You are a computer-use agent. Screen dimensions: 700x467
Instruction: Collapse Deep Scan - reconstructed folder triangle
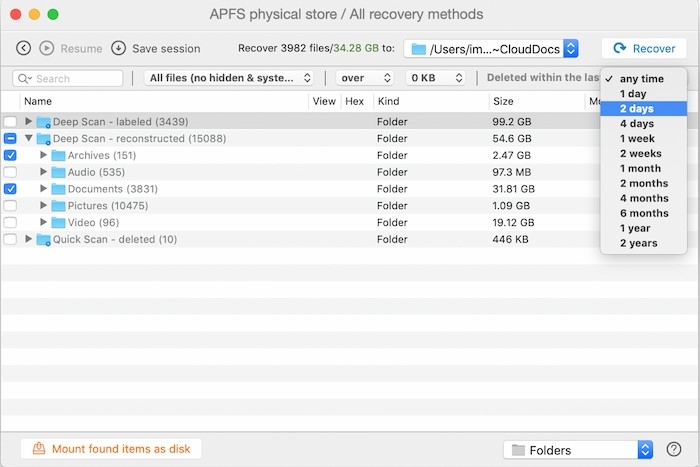pyautogui.click(x=29, y=138)
